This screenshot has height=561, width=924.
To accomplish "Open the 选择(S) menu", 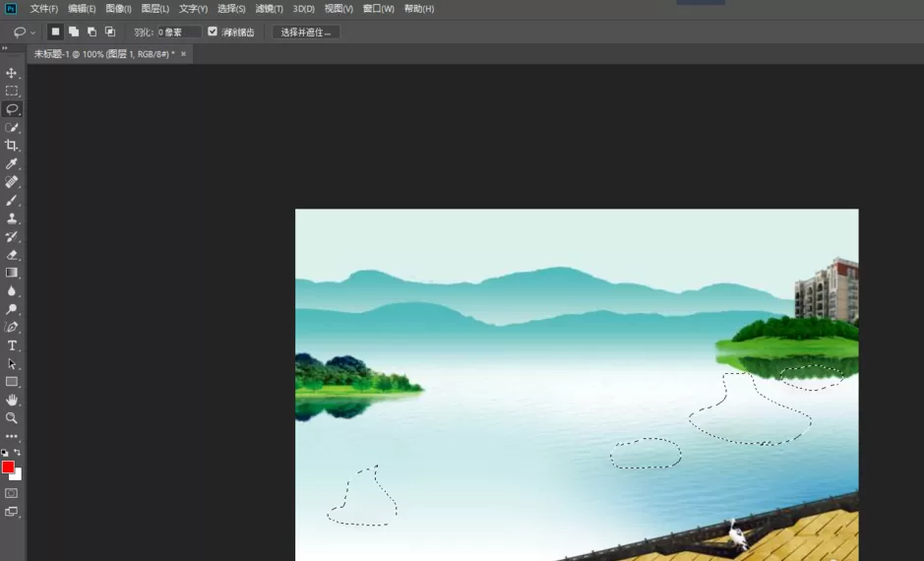I will (x=231, y=9).
